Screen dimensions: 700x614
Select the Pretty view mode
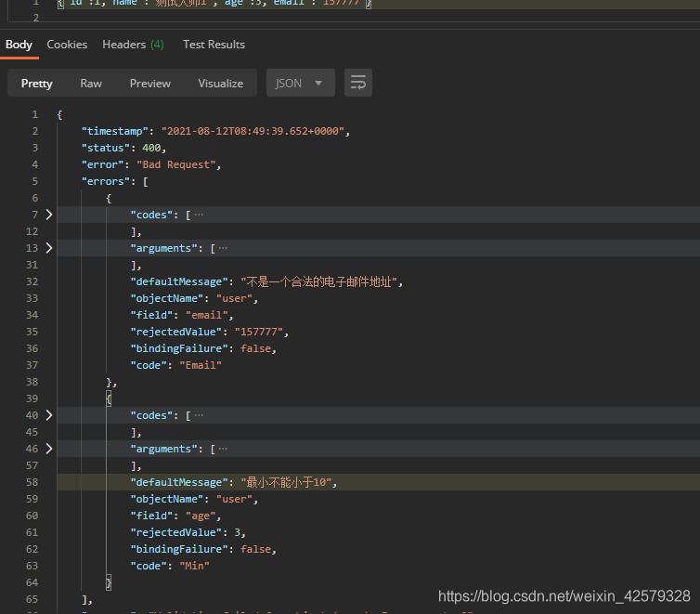(x=36, y=84)
